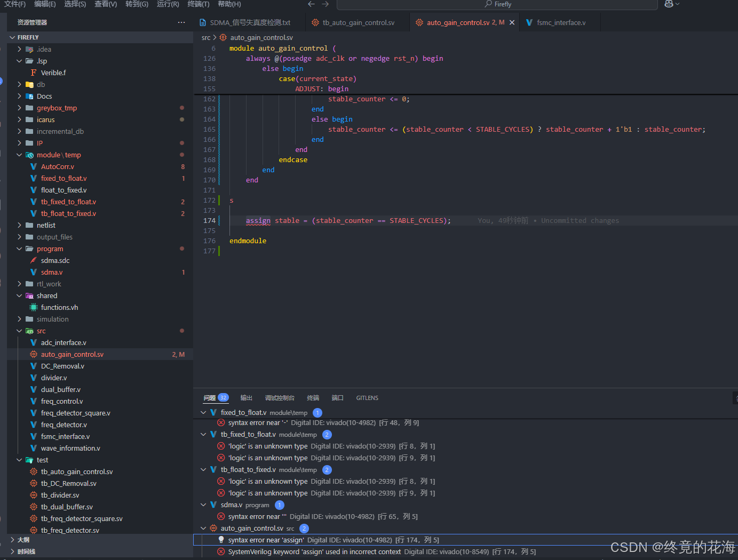
Task: Collapse the shared folder
Action: click(x=20, y=295)
